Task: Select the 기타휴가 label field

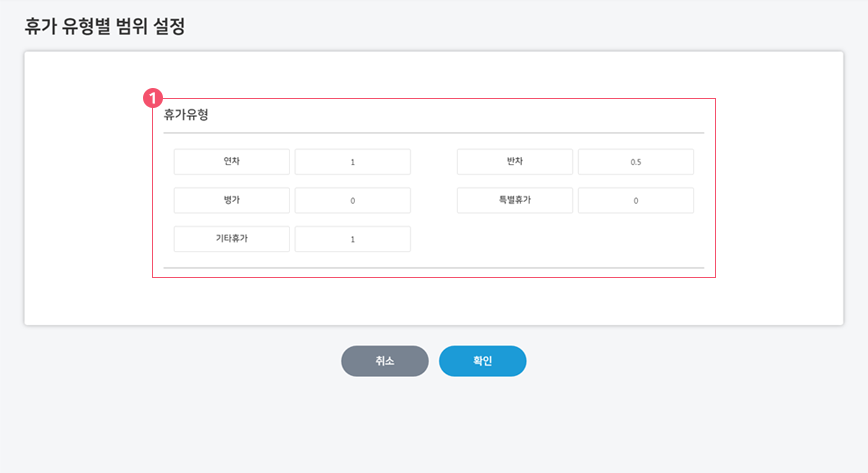Action: 231,239
